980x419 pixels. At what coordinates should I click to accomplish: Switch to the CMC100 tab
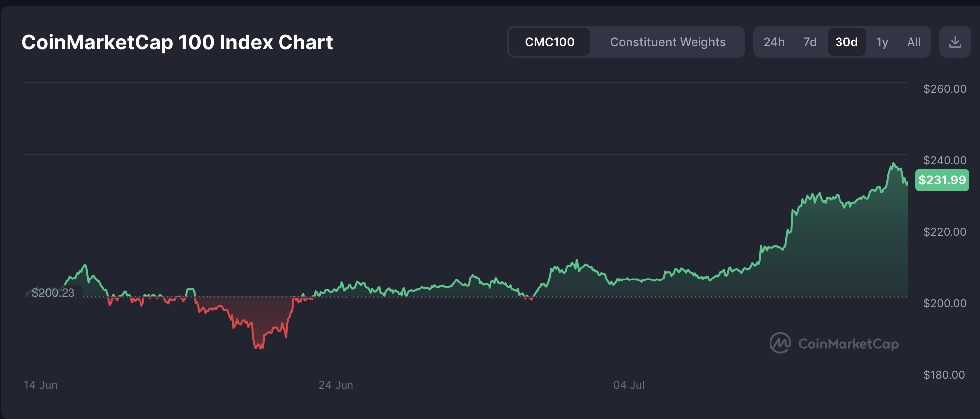pos(550,42)
